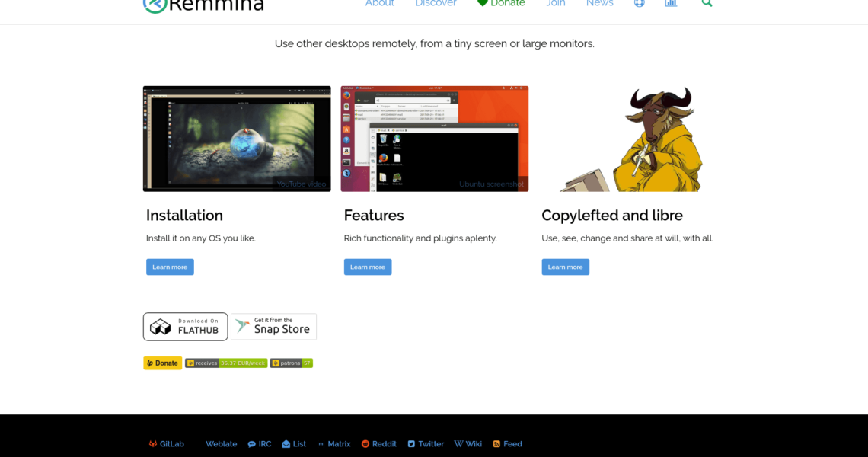Click the Remmina logo icon

click(x=155, y=5)
